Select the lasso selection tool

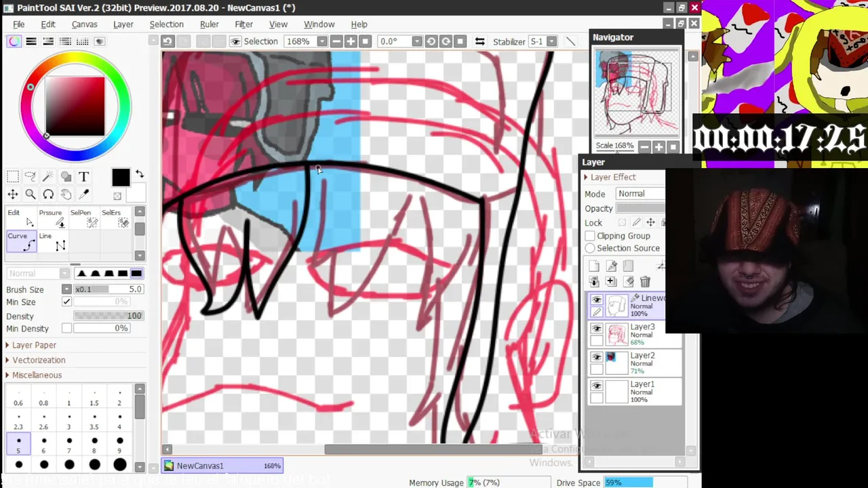click(31, 177)
